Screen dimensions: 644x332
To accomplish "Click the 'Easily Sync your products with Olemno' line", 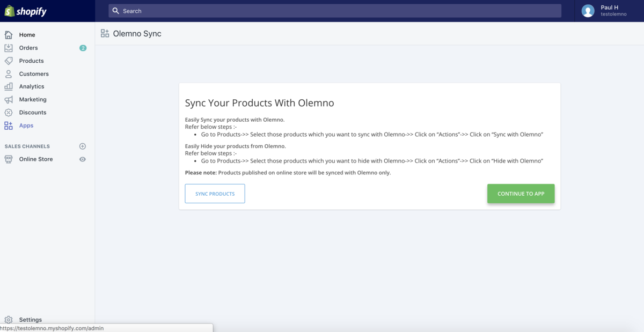I will [235, 120].
